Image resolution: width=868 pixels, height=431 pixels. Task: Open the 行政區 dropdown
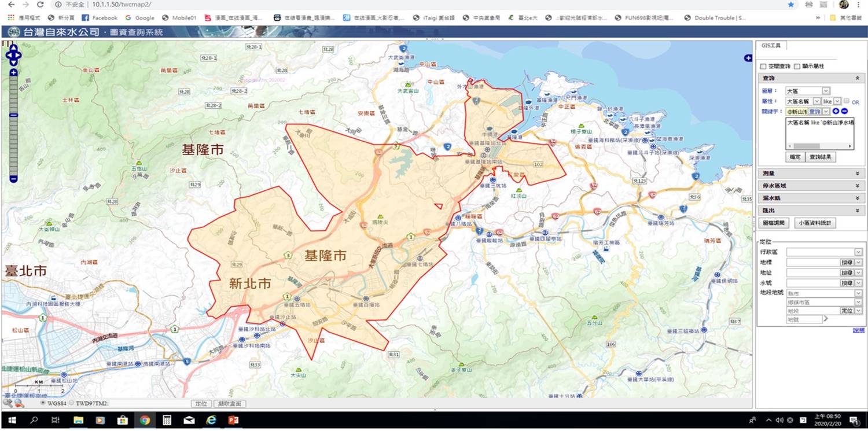(x=824, y=252)
